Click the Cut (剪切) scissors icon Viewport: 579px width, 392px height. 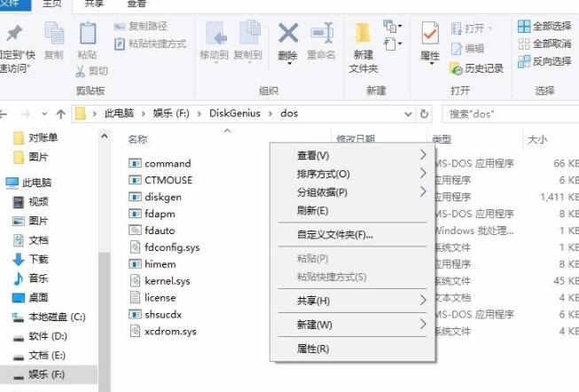pos(80,71)
